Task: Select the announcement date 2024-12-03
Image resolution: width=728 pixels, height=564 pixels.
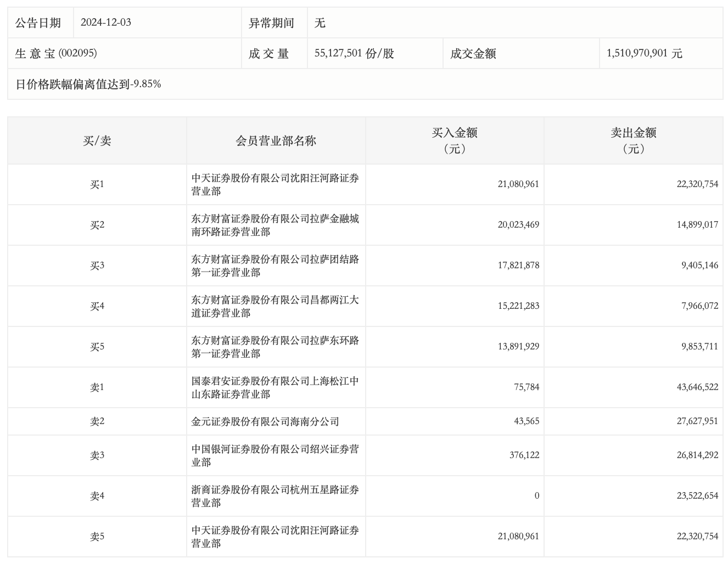Action: [106, 22]
